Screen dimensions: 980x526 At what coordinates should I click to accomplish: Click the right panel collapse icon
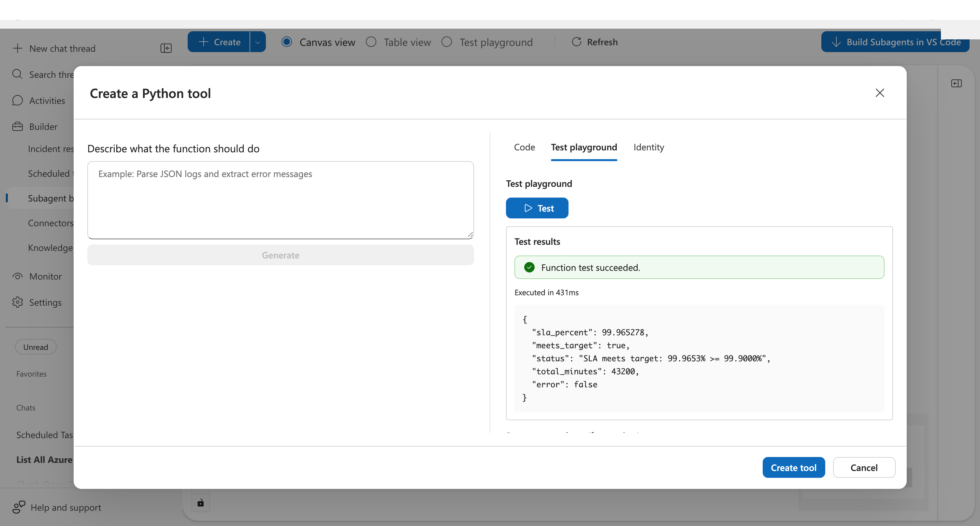point(957,83)
